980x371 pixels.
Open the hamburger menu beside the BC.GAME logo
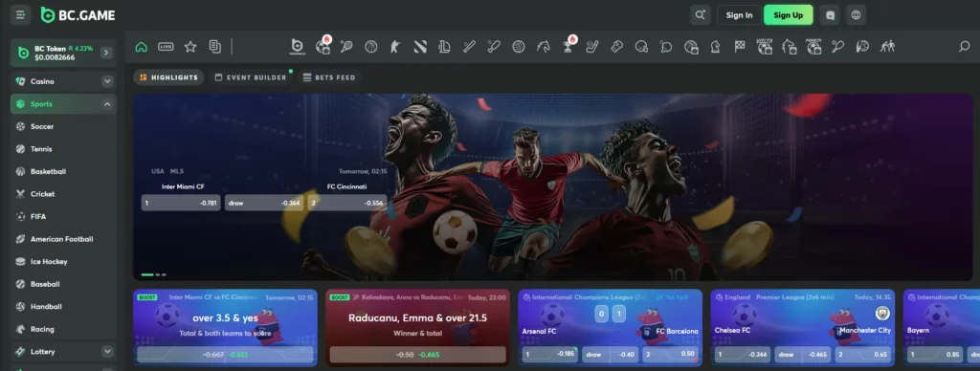coord(20,15)
